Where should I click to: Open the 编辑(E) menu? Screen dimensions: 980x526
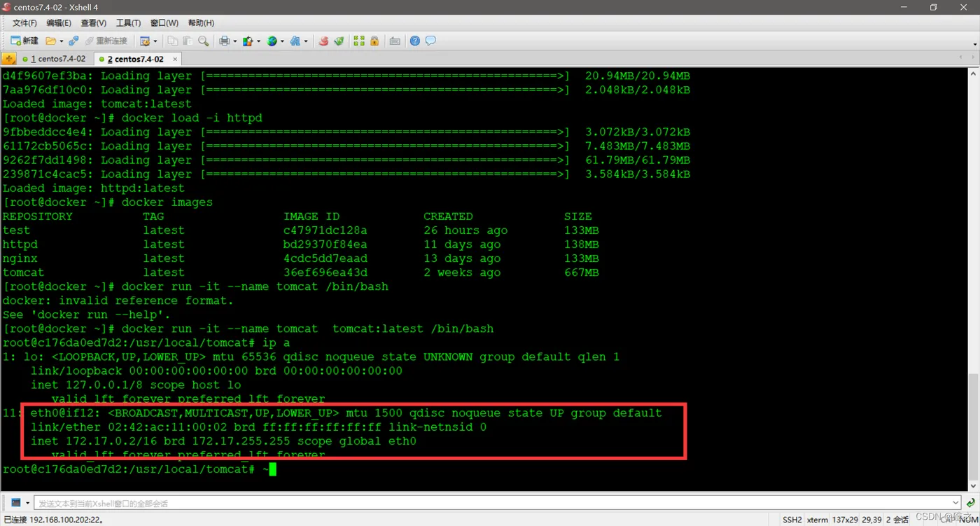[x=59, y=23]
